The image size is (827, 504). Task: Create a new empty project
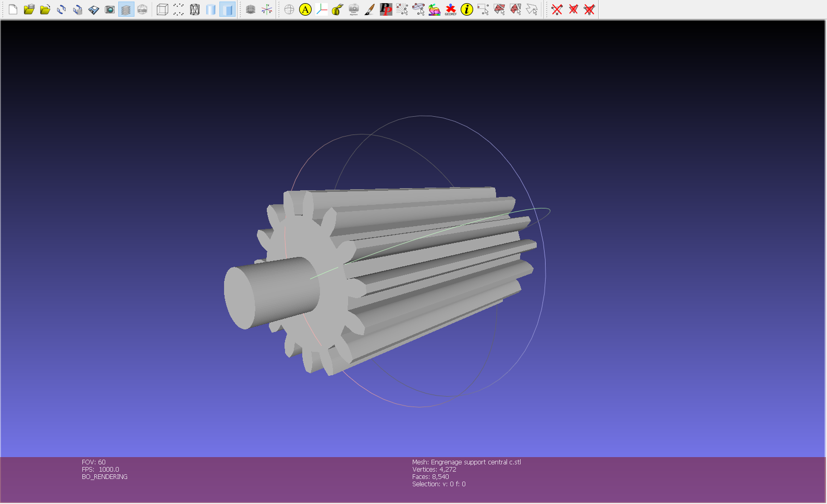(x=13, y=9)
